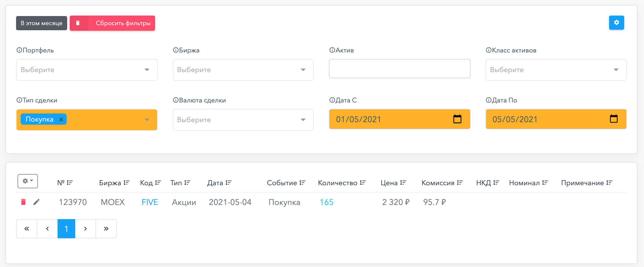Click the Покупка event cell in table

pyautogui.click(x=284, y=202)
